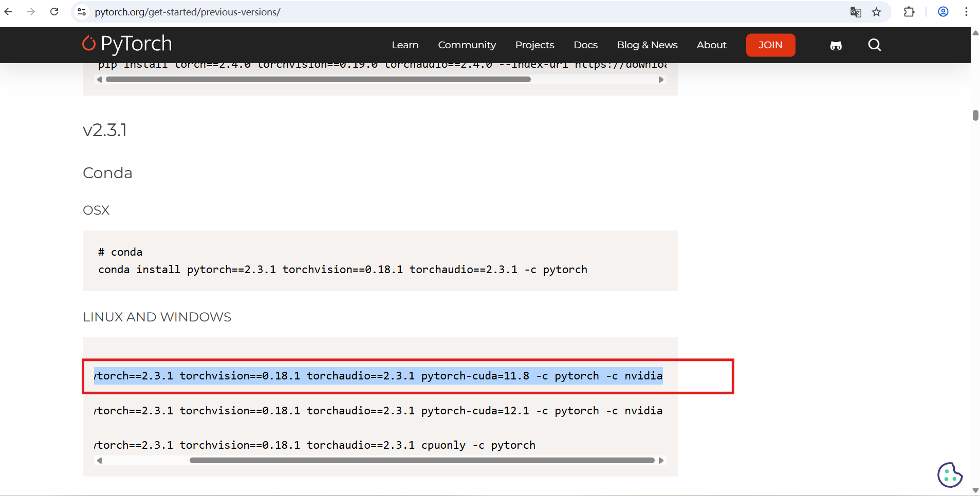
Task: Open the Docs menu
Action: [586, 45]
